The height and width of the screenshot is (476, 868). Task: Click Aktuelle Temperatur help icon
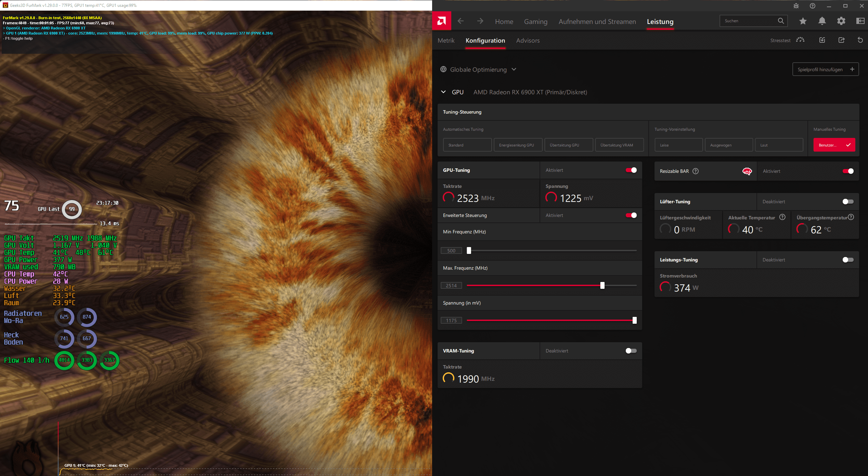click(782, 217)
